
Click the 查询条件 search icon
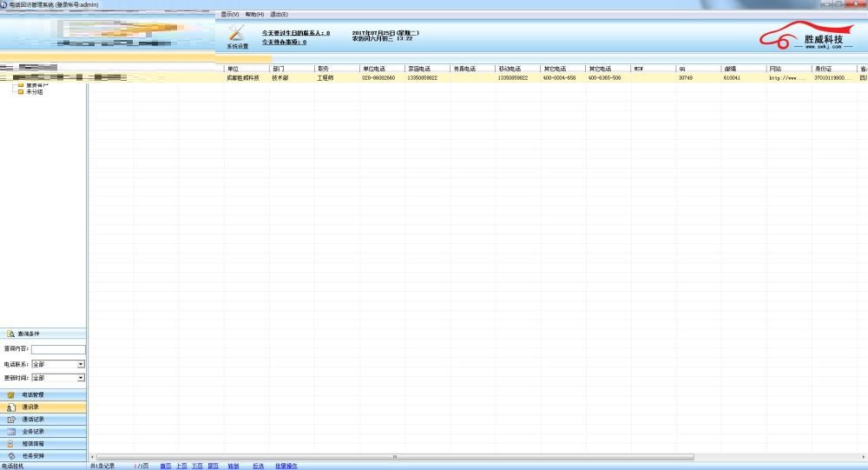pyautogui.click(x=10, y=334)
